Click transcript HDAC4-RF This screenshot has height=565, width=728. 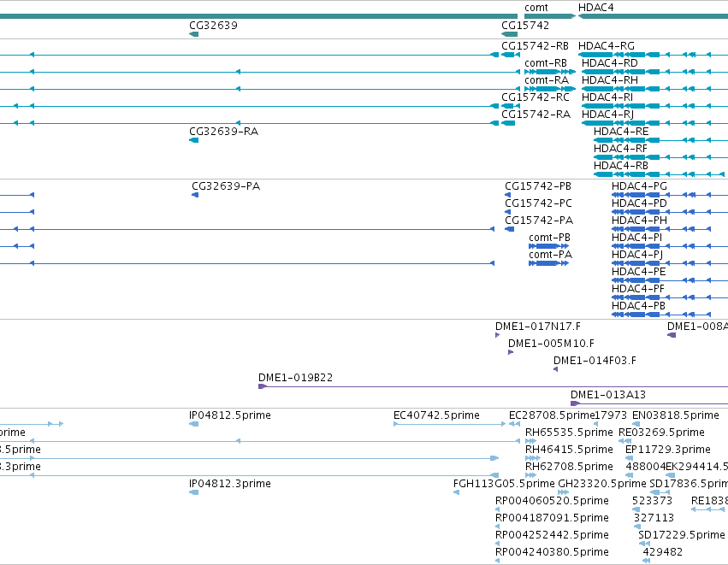(620, 149)
